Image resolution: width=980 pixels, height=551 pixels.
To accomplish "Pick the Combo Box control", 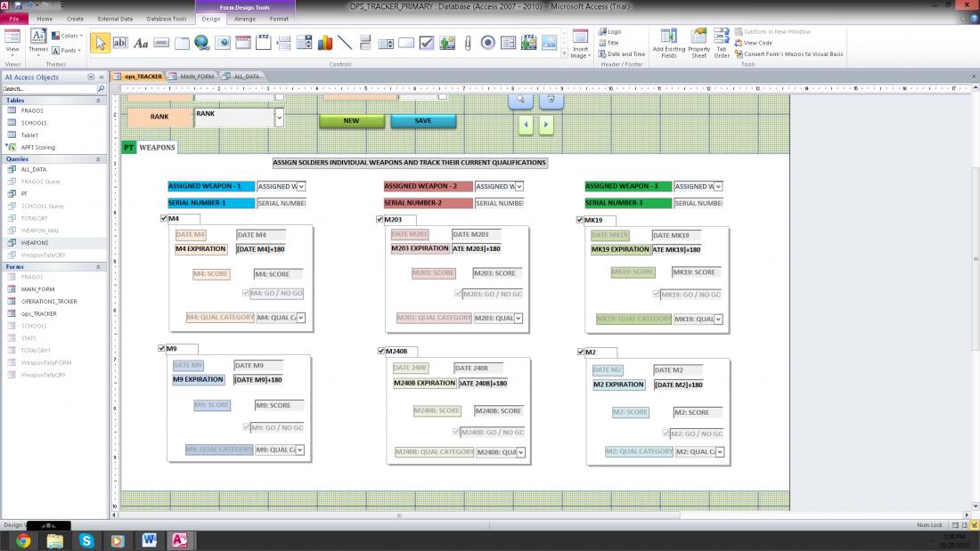I will click(x=305, y=43).
